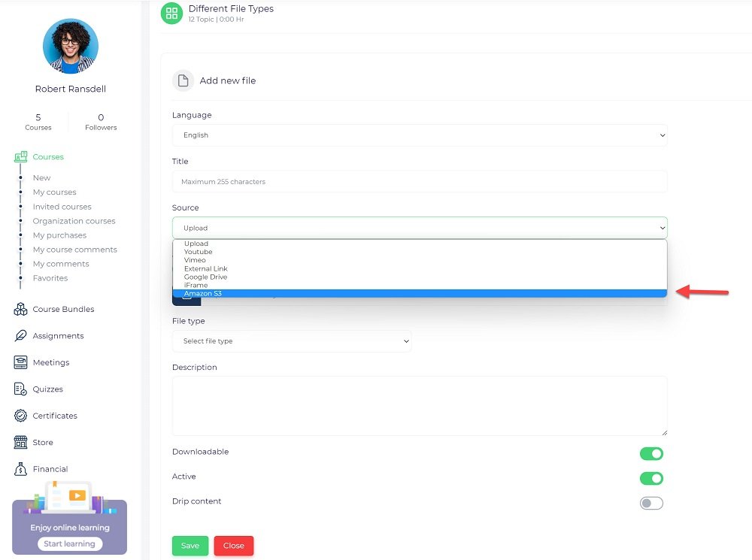
Task: Click into the Title input field
Action: click(x=419, y=181)
